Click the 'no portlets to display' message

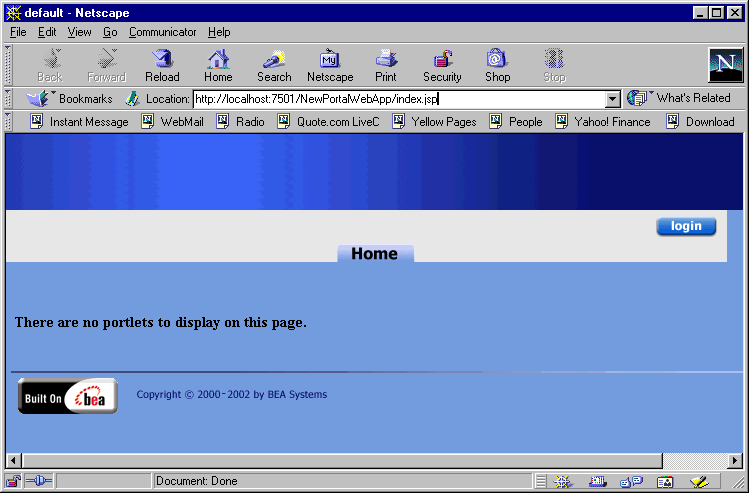tap(160, 322)
